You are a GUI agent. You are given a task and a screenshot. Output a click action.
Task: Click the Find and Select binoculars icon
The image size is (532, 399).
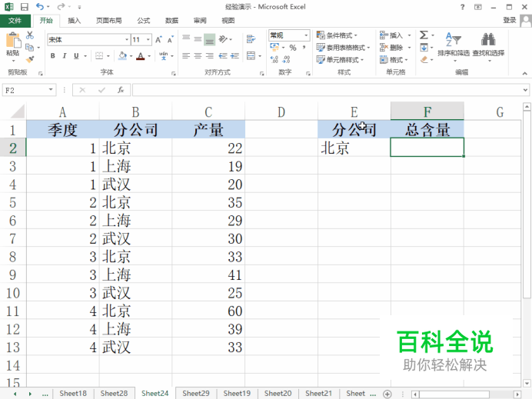(x=488, y=39)
